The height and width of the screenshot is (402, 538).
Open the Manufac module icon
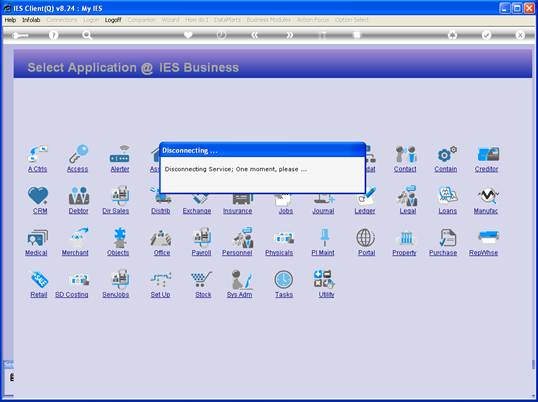pyautogui.click(x=488, y=196)
